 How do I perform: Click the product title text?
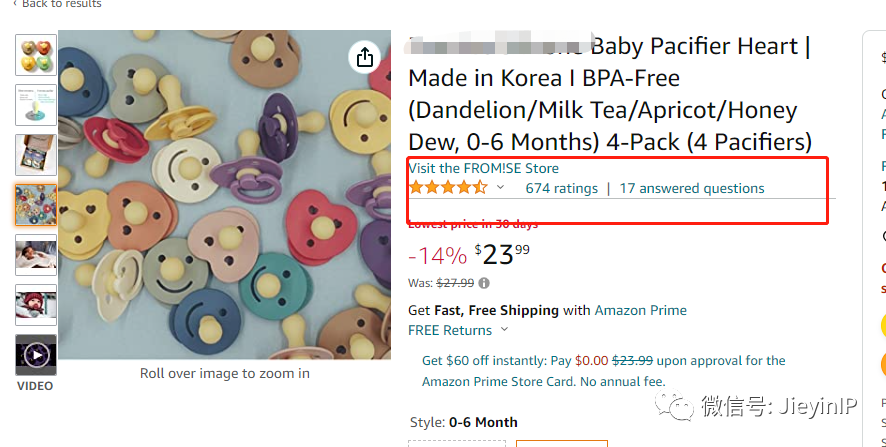pos(608,94)
